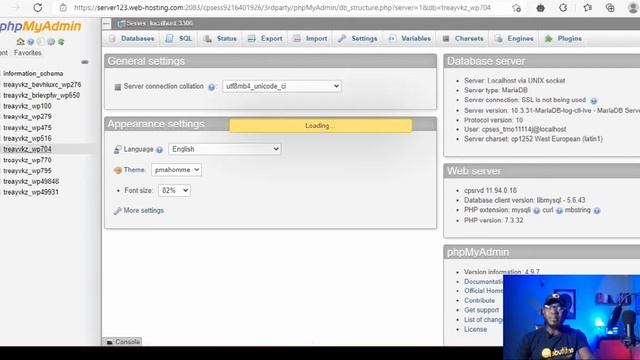Open the Settings tab

358,38
